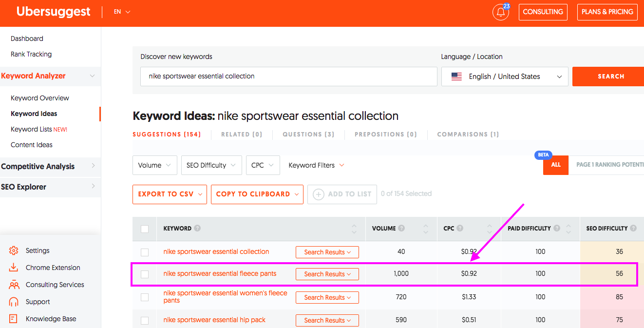
Task: Switch to the Suggestions (154) tab
Action: (167, 135)
